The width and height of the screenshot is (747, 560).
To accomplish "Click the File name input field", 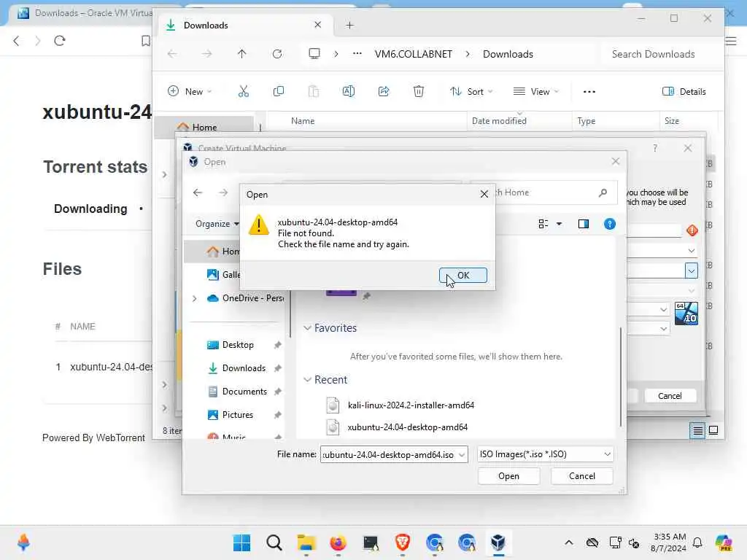I will (x=389, y=455).
